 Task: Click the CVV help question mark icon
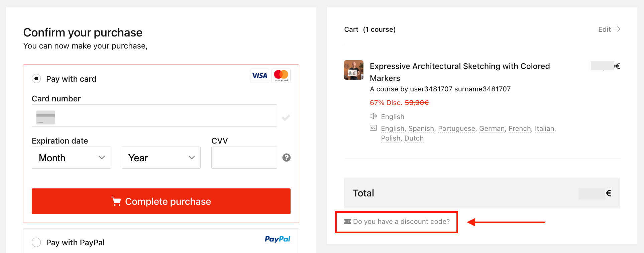click(286, 158)
